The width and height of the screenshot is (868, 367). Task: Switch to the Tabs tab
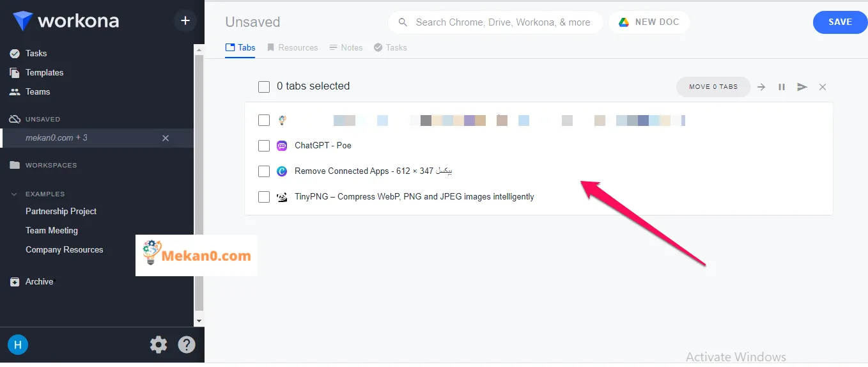tap(240, 48)
